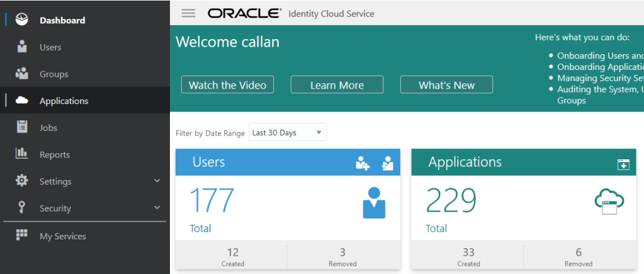Click the Dashboard icon in sidebar
This screenshot has width=644, height=274.
[x=22, y=20]
